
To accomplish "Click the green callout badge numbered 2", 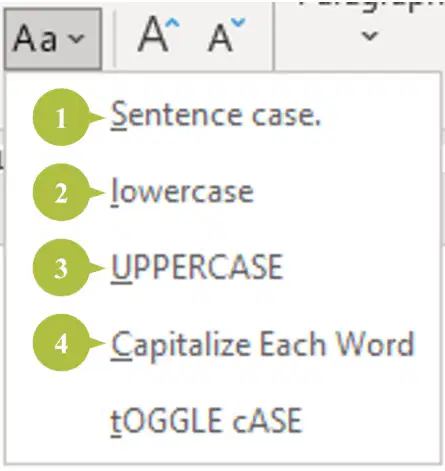I will [x=61, y=192].
